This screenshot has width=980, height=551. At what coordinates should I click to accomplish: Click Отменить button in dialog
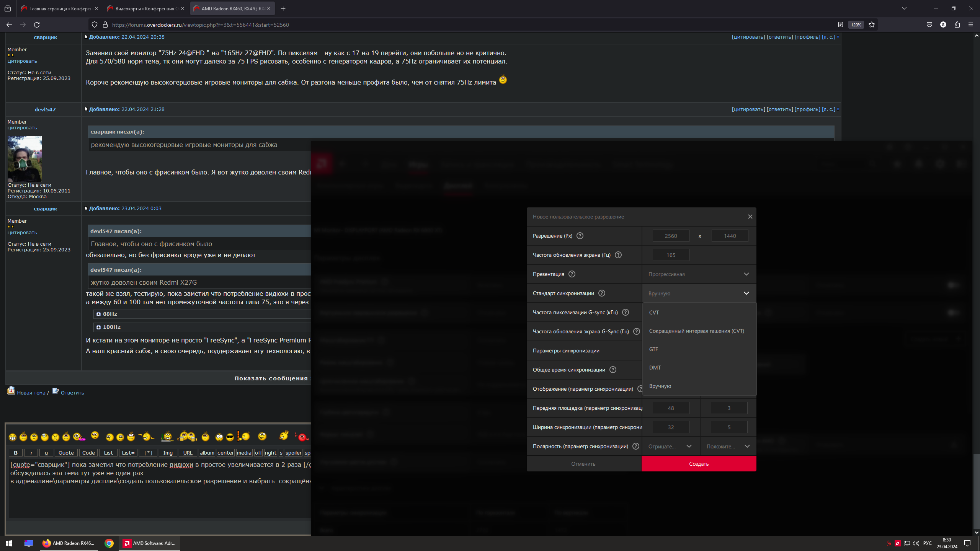point(583,464)
